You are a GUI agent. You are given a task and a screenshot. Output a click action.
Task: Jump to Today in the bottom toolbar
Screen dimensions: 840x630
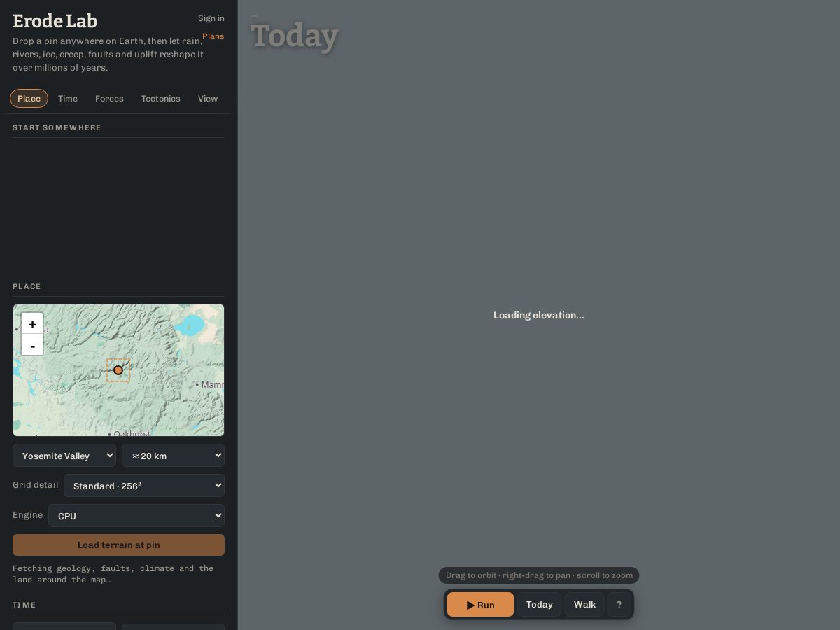click(x=540, y=605)
